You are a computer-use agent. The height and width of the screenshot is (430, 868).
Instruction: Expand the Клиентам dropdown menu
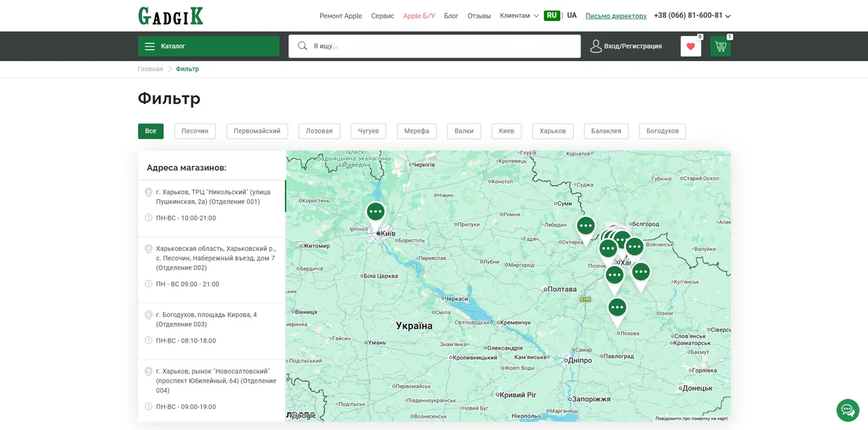519,16
